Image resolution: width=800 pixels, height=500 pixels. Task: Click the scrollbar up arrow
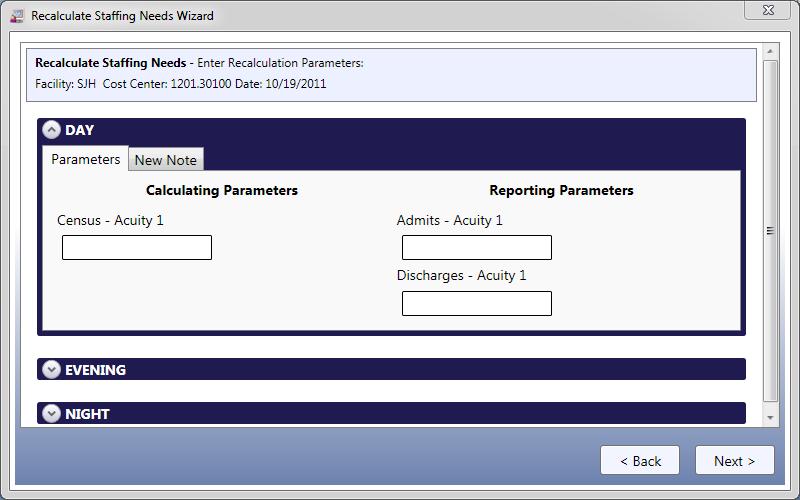(771, 51)
